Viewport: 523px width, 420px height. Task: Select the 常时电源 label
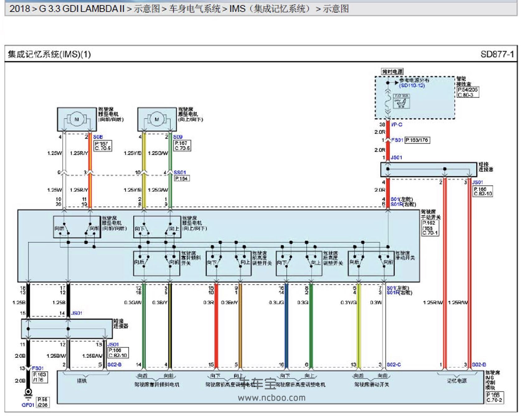pos(392,72)
